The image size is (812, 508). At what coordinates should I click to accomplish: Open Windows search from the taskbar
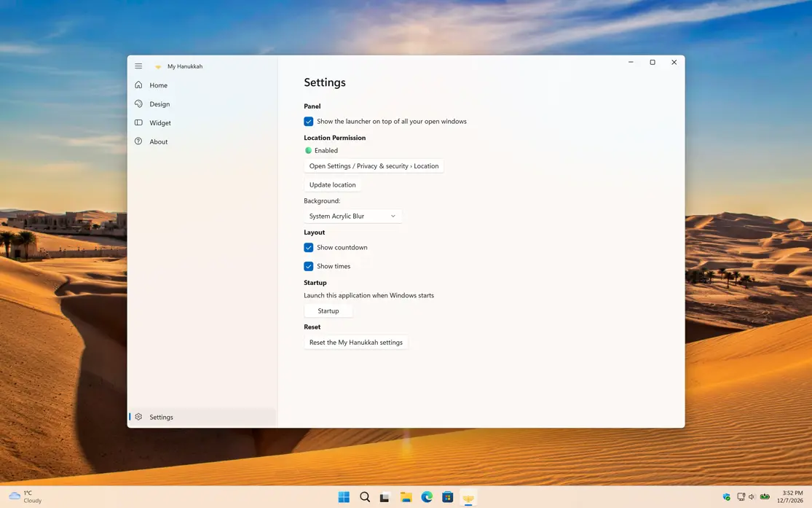click(364, 496)
